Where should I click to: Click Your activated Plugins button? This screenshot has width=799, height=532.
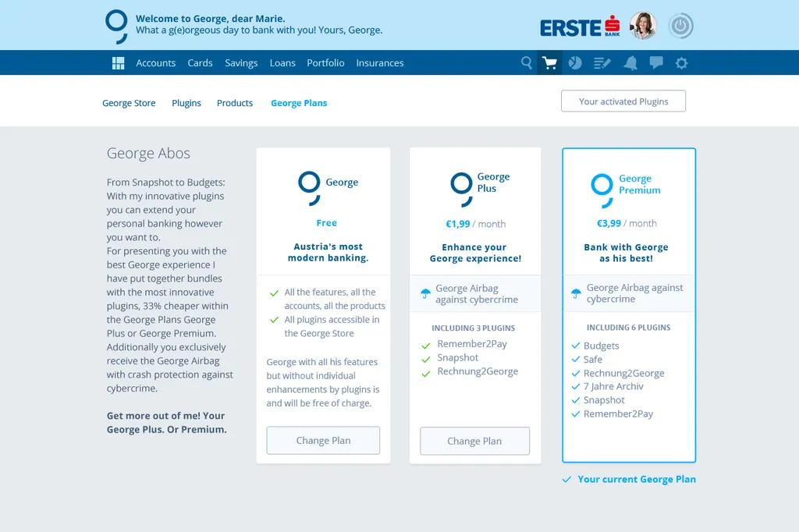[623, 101]
